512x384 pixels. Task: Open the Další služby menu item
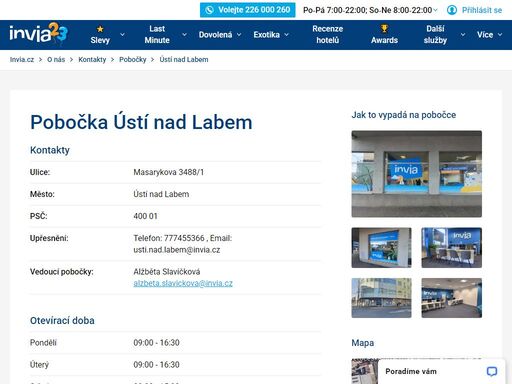coord(435,35)
